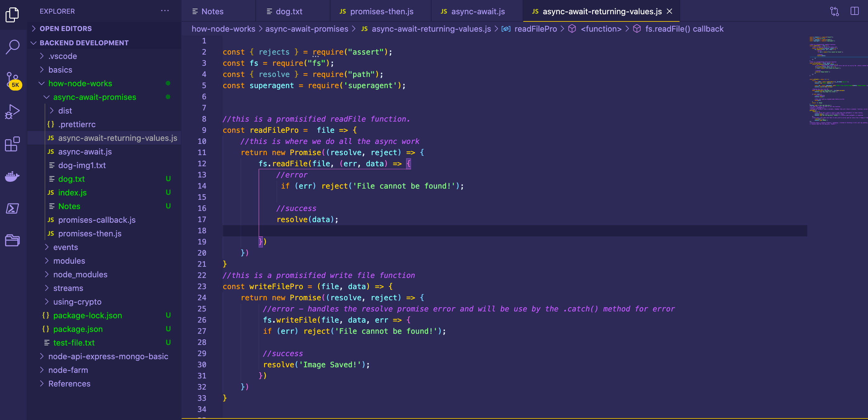The width and height of the screenshot is (868, 420).
Task: Click the Explorer icon at the top
Action: pos(12,15)
